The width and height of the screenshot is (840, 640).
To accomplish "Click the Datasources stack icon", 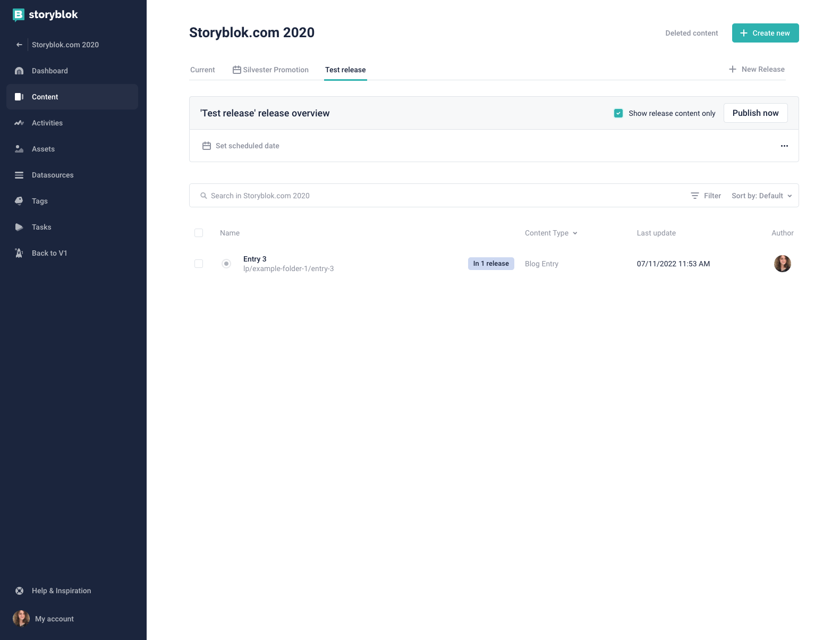I will (x=19, y=175).
